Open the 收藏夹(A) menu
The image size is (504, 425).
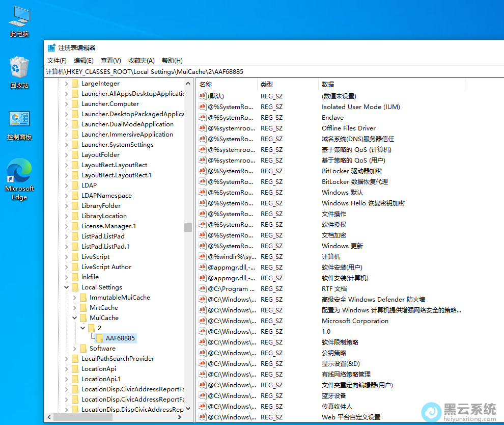point(141,60)
